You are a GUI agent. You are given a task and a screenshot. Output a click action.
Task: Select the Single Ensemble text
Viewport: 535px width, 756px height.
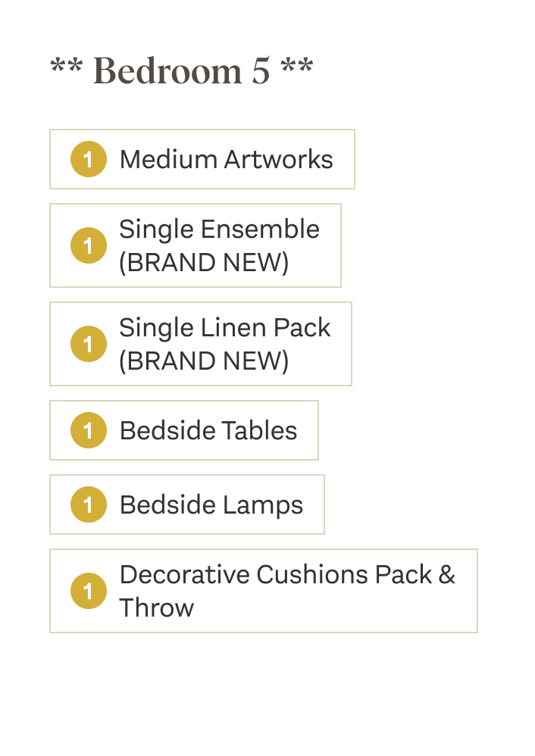pos(219,229)
